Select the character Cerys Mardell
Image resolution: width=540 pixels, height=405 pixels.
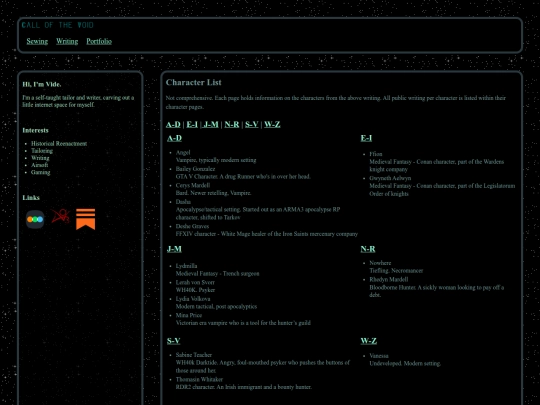[193, 185]
